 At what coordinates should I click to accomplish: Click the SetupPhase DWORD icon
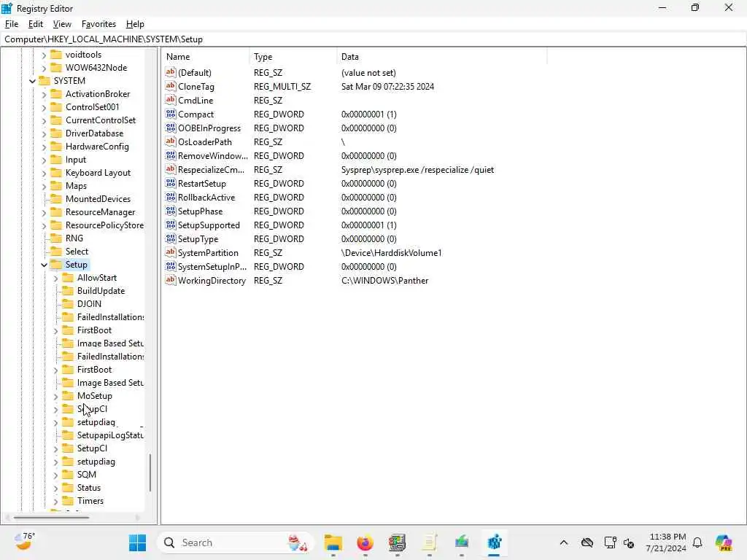pyautogui.click(x=171, y=211)
